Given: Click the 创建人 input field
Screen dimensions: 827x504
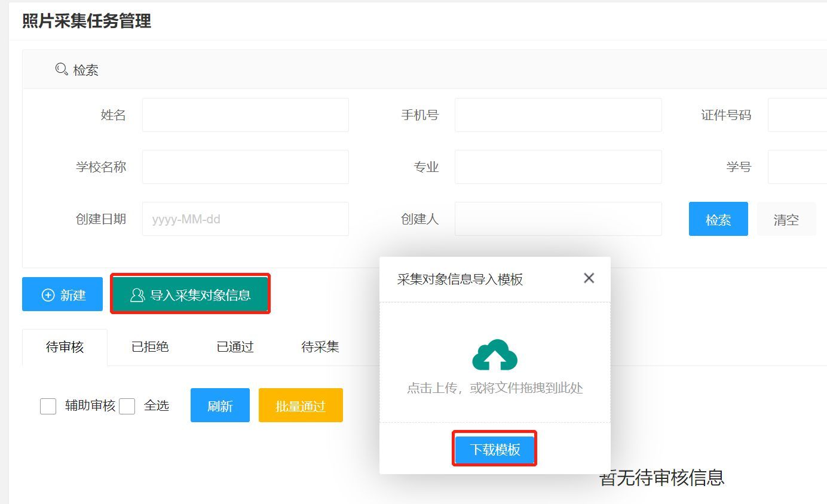Looking at the screenshot, I should click(x=558, y=219).
